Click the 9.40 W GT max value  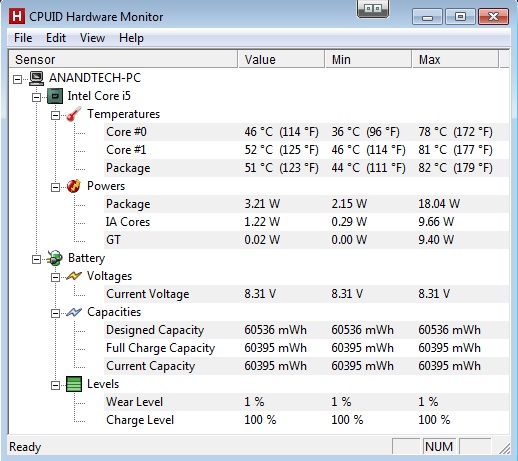pyautogui.click(x=436, y=240)
